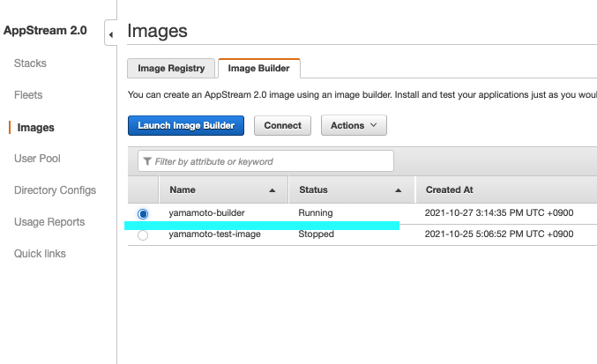The height and width of the screenshot is (364, 597).
Task: Open the Actions dropdown
Action: click(x=354, y=125)
